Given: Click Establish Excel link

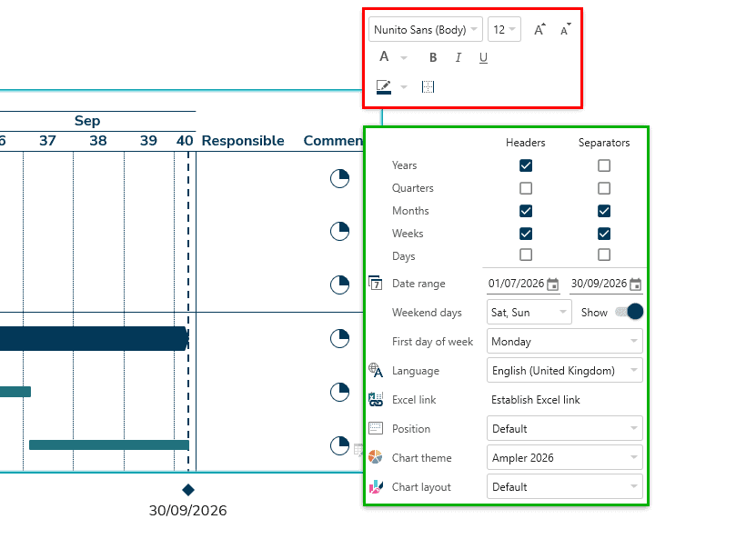Looking at the screenshot, I should click(x=536, y=399).
